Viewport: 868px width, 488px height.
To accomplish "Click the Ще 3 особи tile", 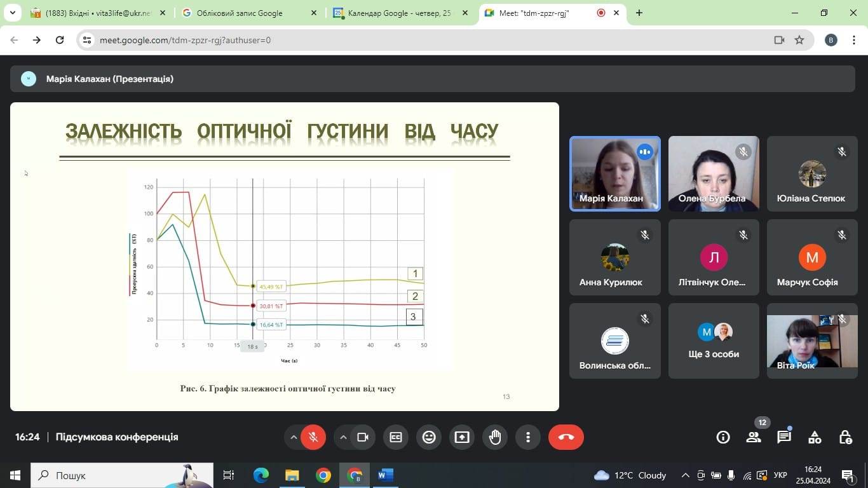I will [x=714, y=341].
